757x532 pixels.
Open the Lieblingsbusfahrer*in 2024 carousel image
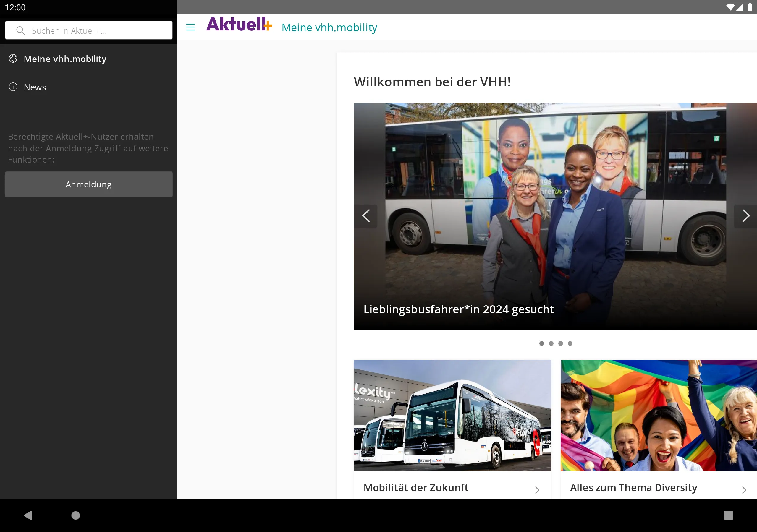555,216
